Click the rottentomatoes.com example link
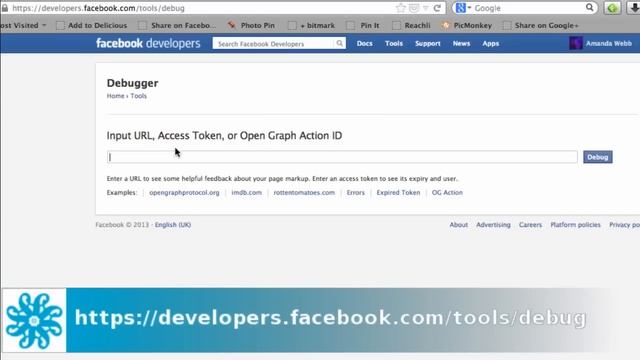Image resolution: width=640 pixels, height=360 pixels. pos(304,193)
